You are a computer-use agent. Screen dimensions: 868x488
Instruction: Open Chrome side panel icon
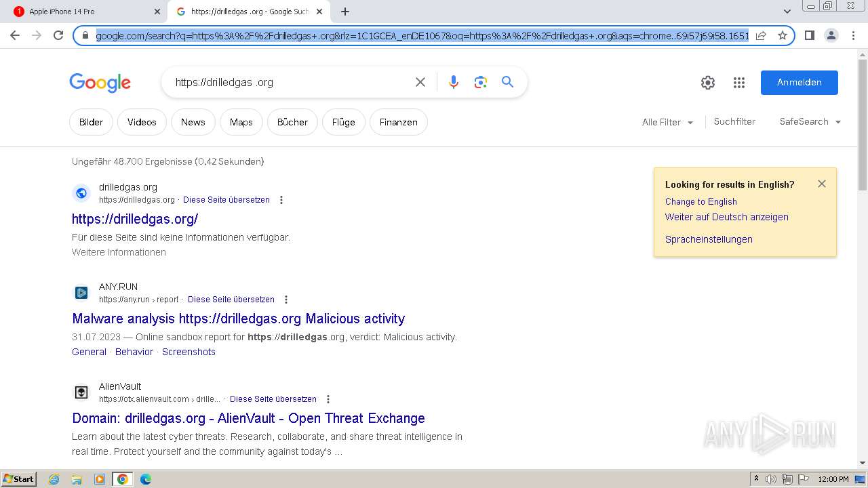point(809,35)
